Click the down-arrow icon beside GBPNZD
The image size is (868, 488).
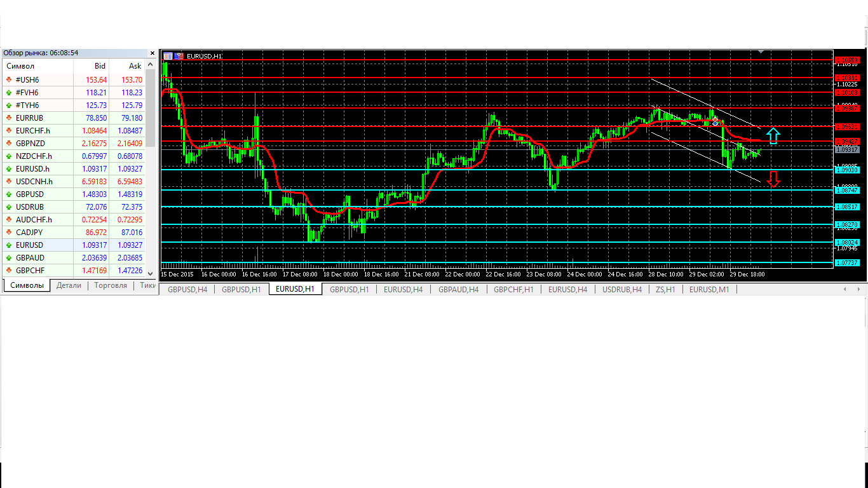(x=9, y=144)
